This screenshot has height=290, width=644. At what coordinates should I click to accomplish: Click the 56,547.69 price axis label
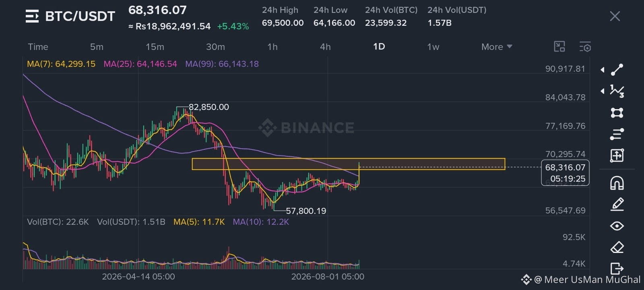click(565, 211)
